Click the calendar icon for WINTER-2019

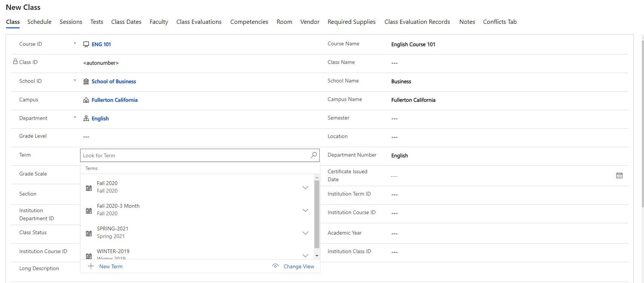point(89,256)
